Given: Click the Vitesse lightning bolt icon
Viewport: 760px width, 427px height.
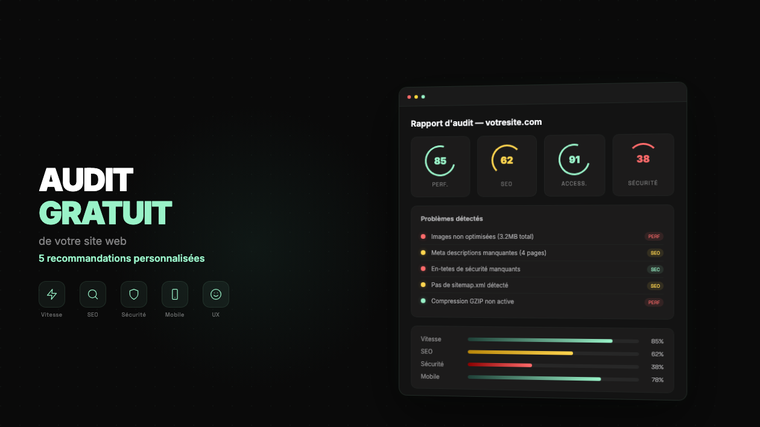Looking at the screenshot, I should (52, 294).
